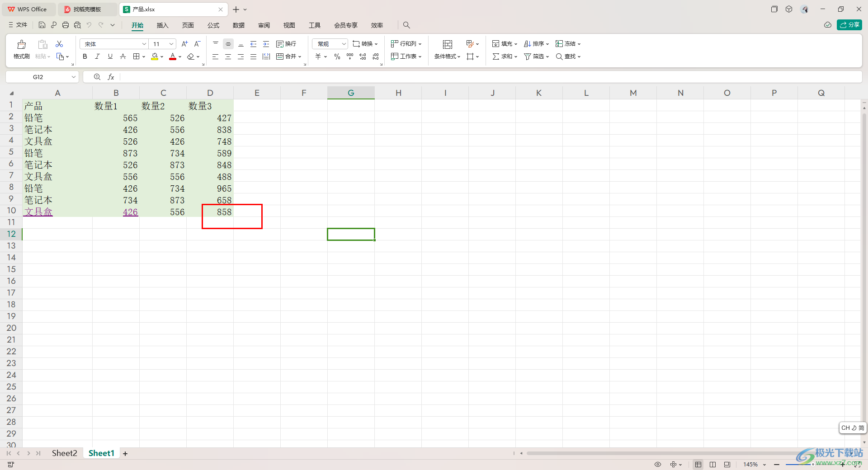
Task: Click the 排序 (Sort) button
Action: click(536, 44)
